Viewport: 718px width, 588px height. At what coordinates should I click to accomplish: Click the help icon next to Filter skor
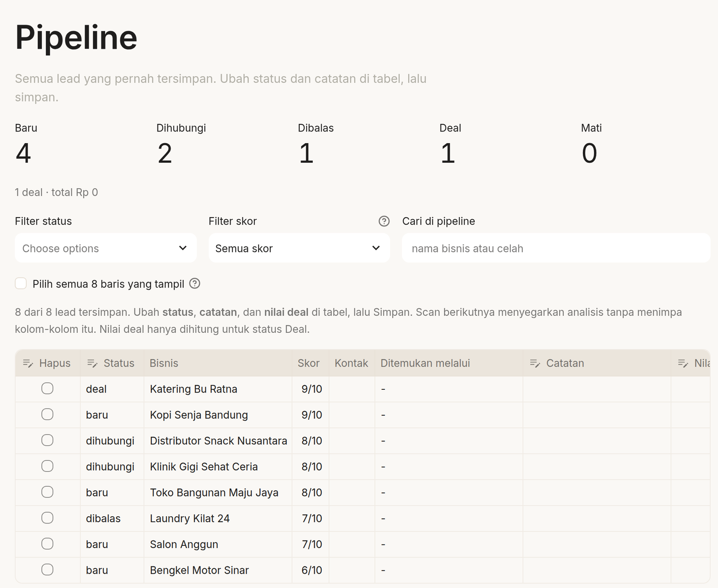coord(384,221)
